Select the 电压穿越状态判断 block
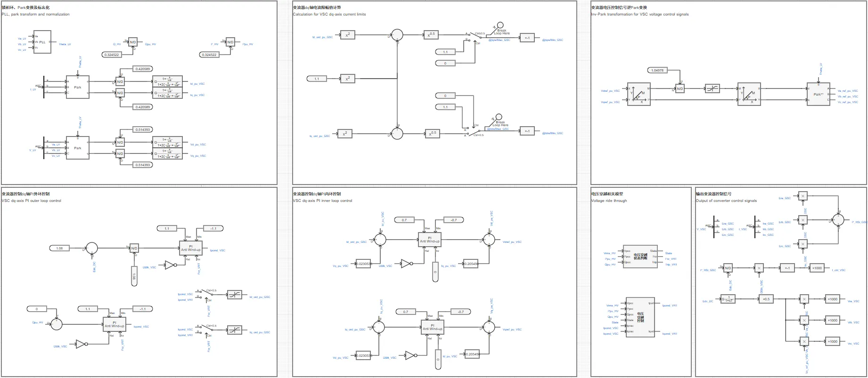The width and height of the screenshot is (868, 378). 640,257
